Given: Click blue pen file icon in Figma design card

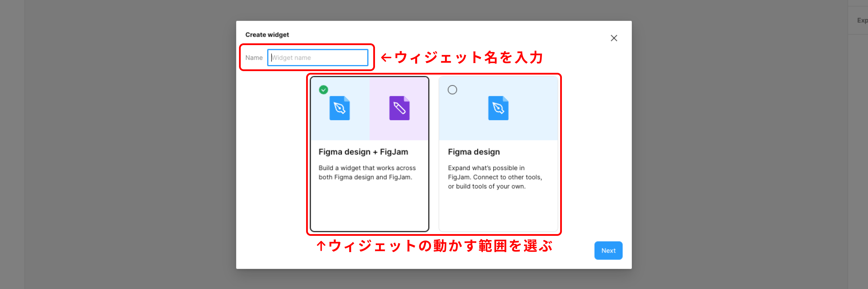Looking at the screenshot, I should click(498, 108).
